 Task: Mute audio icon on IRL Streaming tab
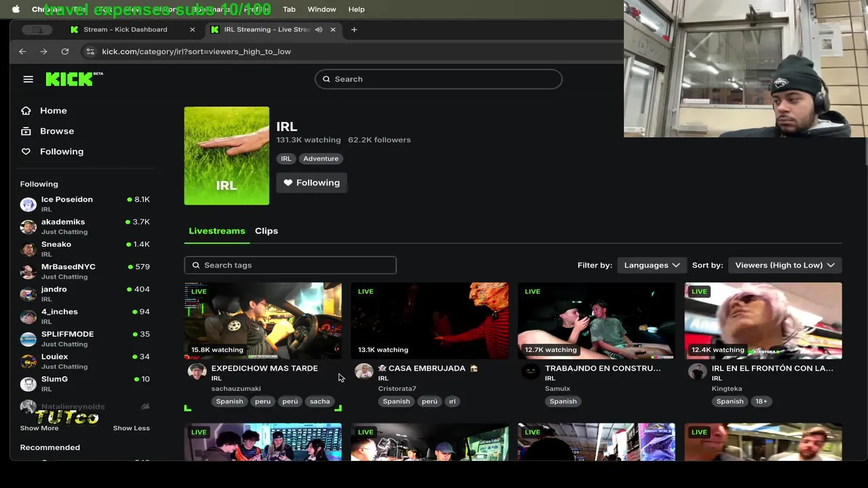click(x=319, y=30)
